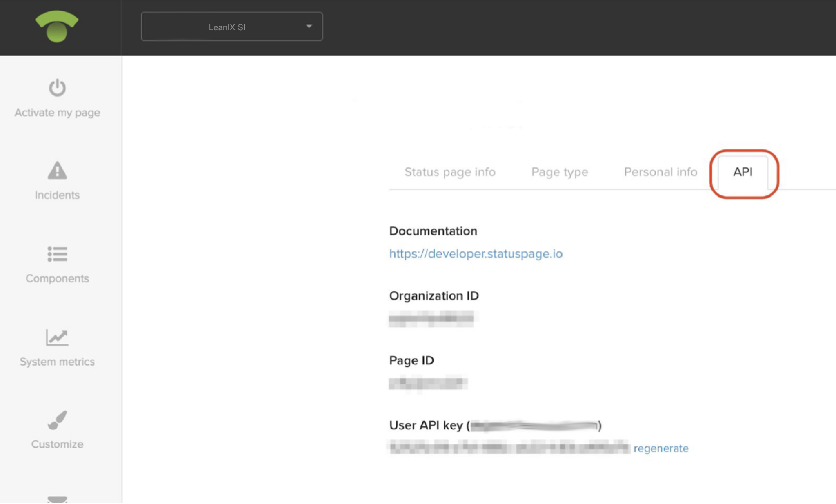Image resolution: width=836 pixels, height=504 pixels.
Task: Select the API tab
Action: tap(743, 172)
